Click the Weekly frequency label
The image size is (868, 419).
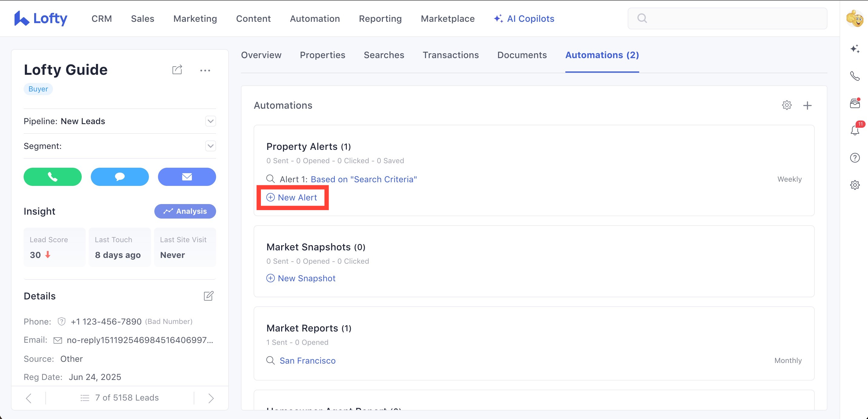(790, 179)
